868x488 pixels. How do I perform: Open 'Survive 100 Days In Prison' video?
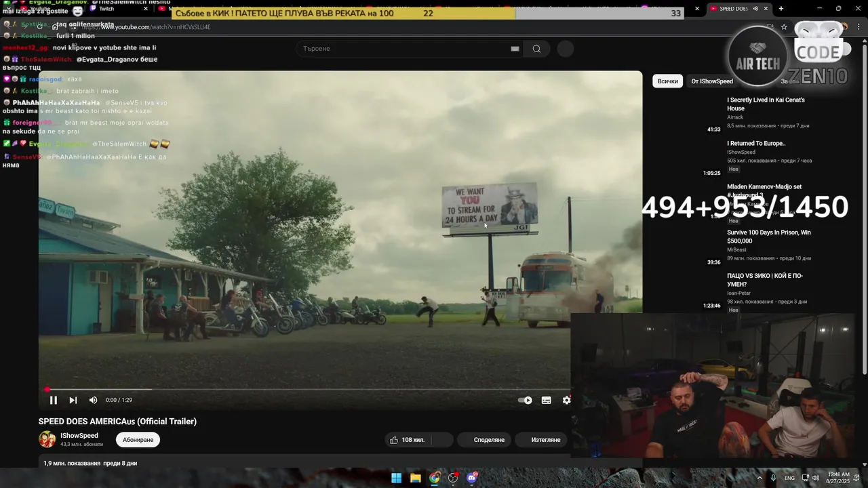point(768,237)
